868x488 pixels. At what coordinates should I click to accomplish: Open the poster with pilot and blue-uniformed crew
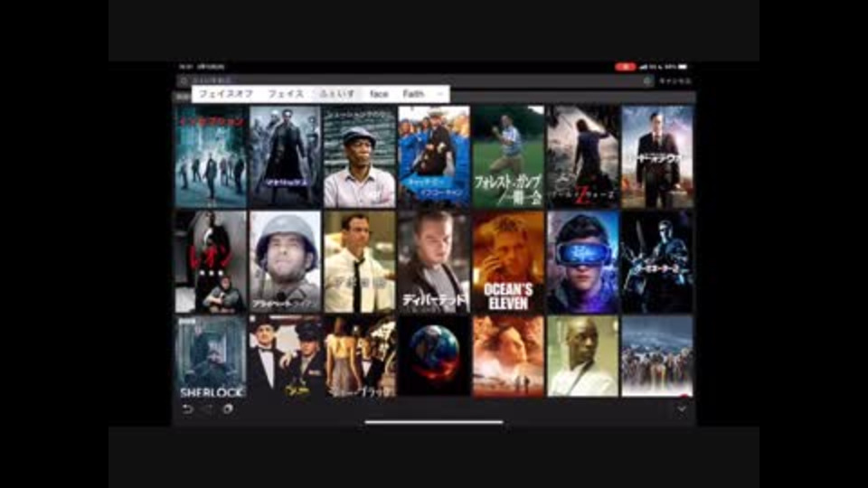click(434, 156)
